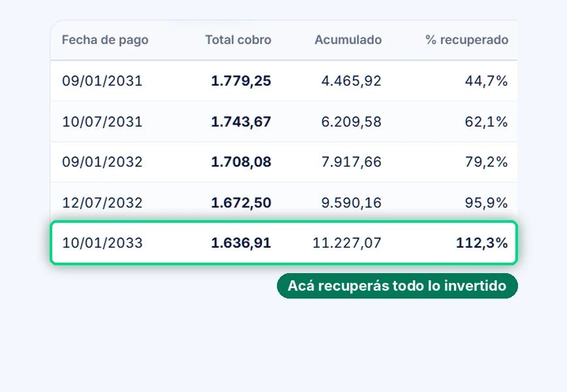
Task: Click accumulated value 6.209,58
Action: [x=351, y=122]
